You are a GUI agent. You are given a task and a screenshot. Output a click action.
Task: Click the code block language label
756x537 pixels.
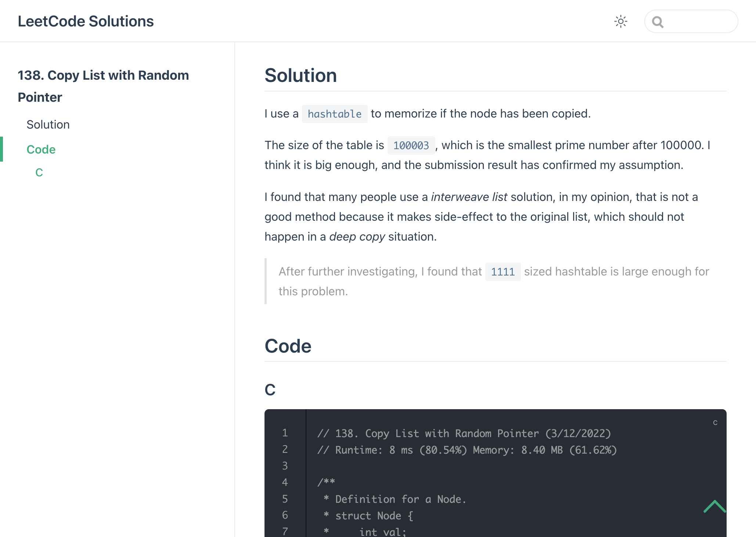pos(715,422)
